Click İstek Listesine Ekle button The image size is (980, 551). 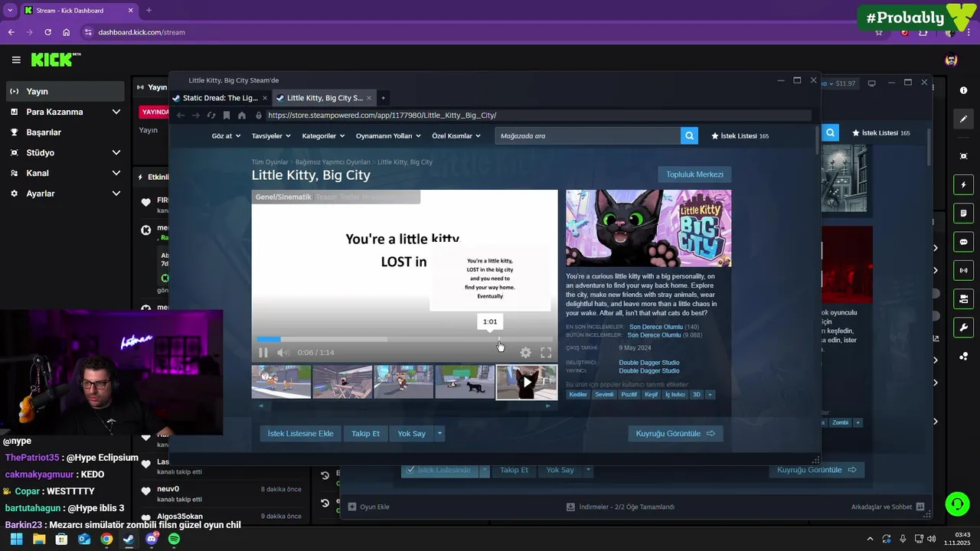(x=300, y=433)
